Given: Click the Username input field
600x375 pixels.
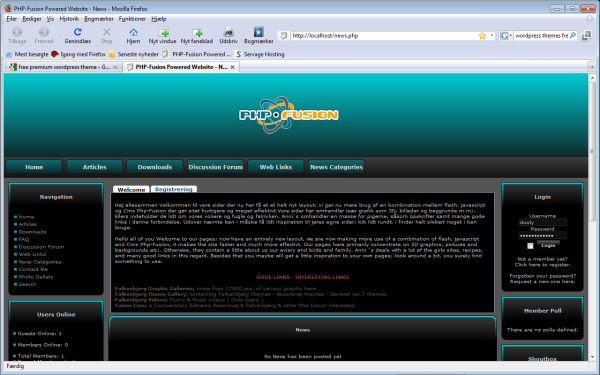Looking at the screenshot, I should click(x=542, y=222).
